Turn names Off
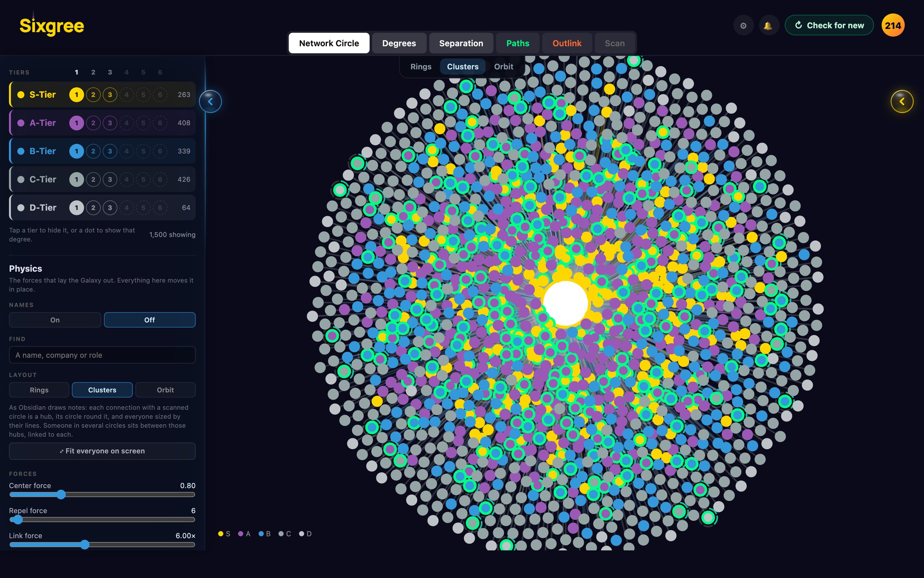The width and height of the screenshot is (924, 578). click(x=150, y=320)
